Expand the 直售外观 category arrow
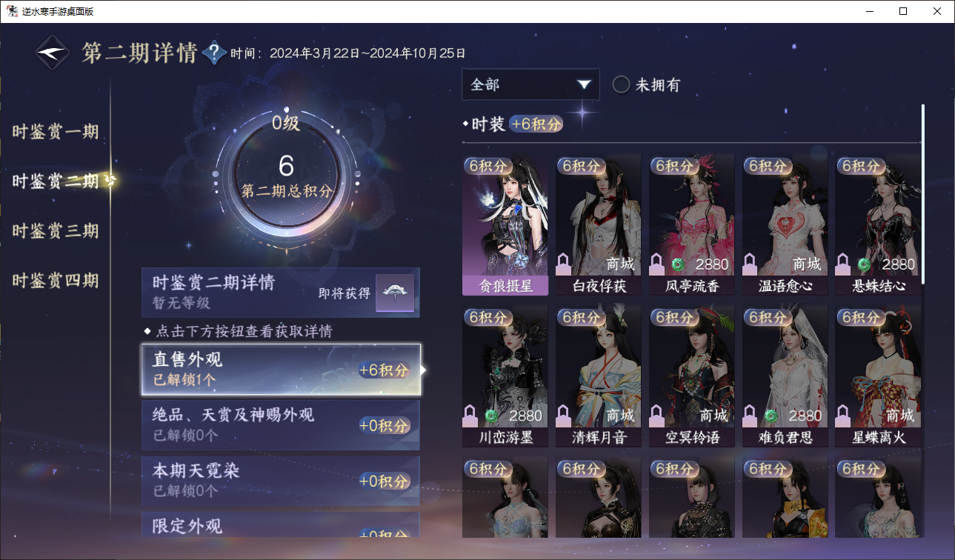 tap(423, 370)
